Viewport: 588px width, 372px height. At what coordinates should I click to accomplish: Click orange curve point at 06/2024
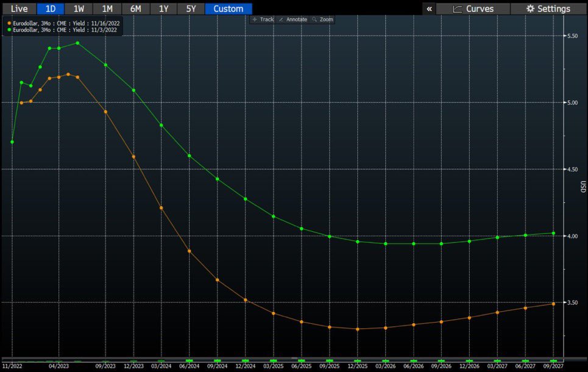[190, 251]
